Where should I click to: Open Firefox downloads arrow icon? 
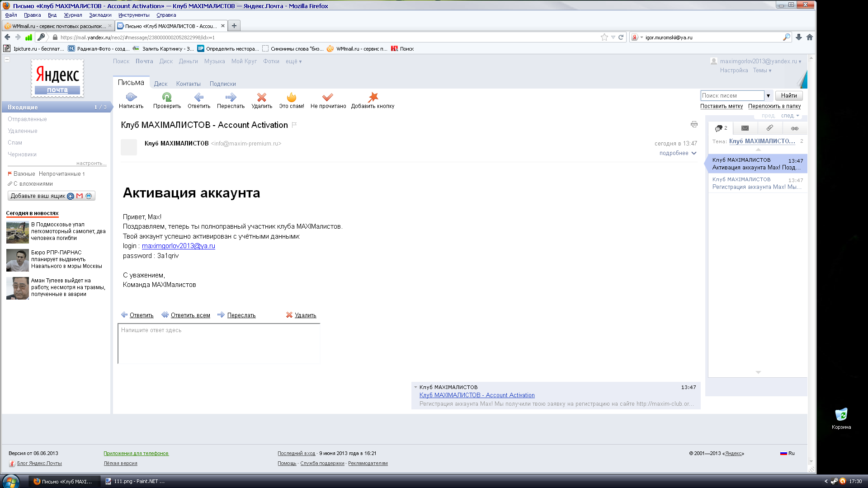pos(799,37)
